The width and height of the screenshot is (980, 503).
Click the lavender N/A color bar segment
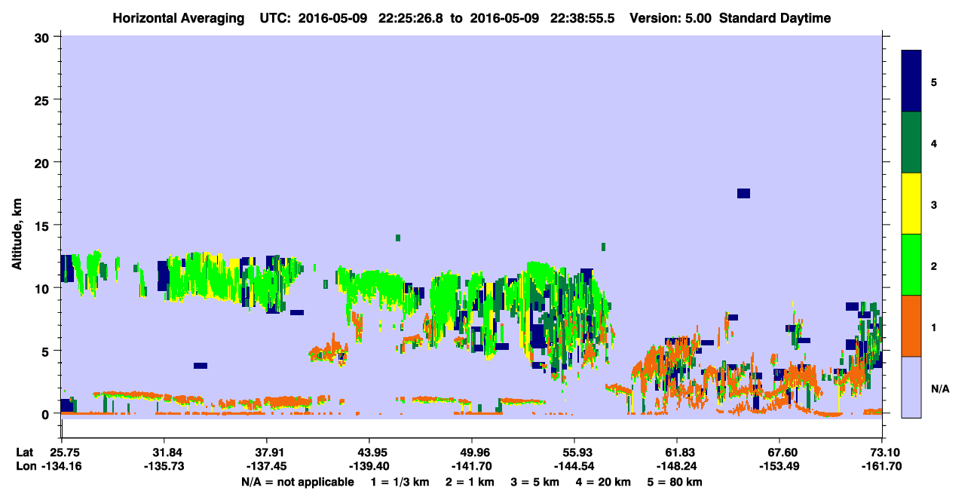coord(911,387)
